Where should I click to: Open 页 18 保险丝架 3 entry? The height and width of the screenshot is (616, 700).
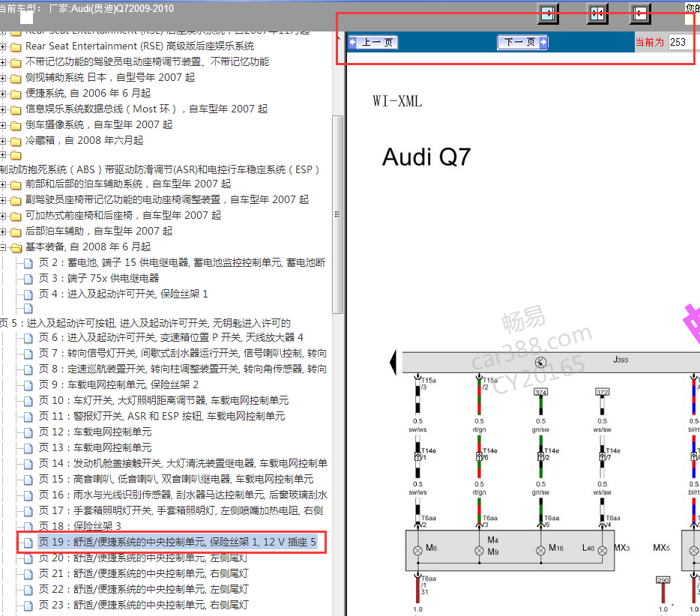tap(80, 526)
